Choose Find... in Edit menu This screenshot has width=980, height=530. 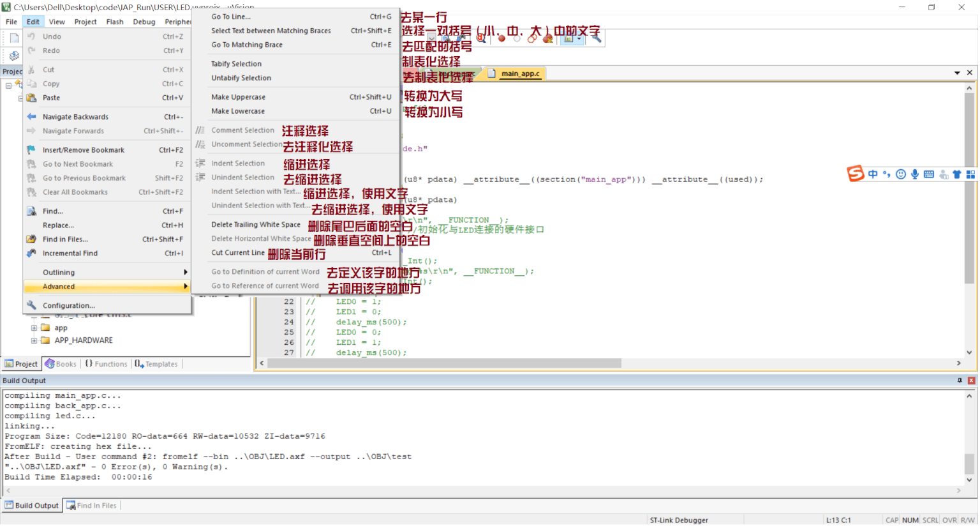pyautogui.click(x=107, y=211)
